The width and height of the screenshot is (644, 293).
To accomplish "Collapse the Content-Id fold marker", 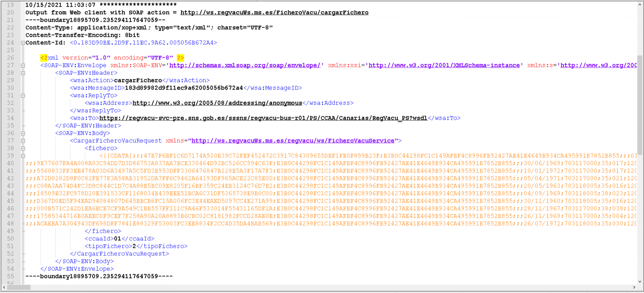I will pyautogui.click(x=23, y=43).
